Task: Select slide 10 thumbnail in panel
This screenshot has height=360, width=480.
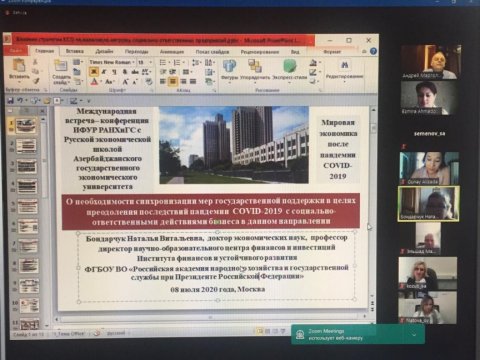Action: 29,306
